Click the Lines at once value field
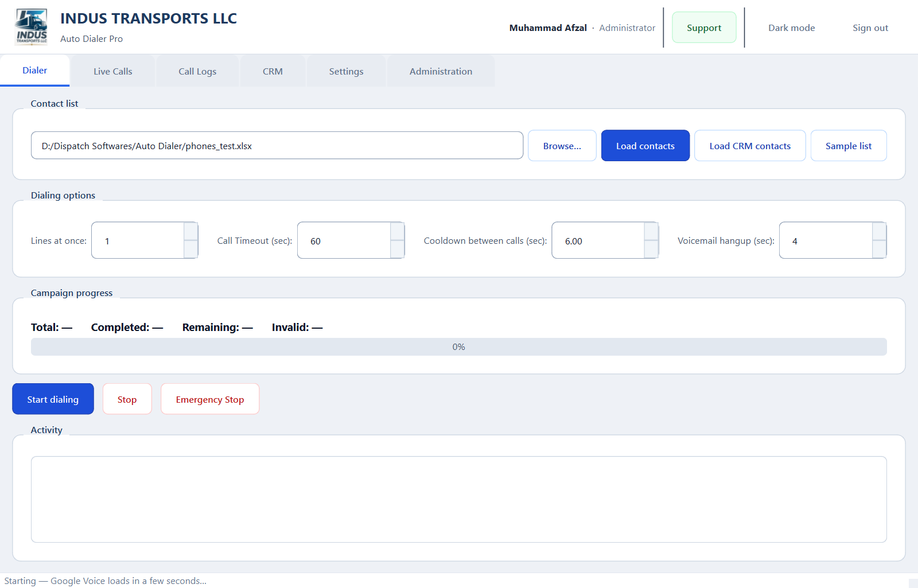 (x=138, y=240)
